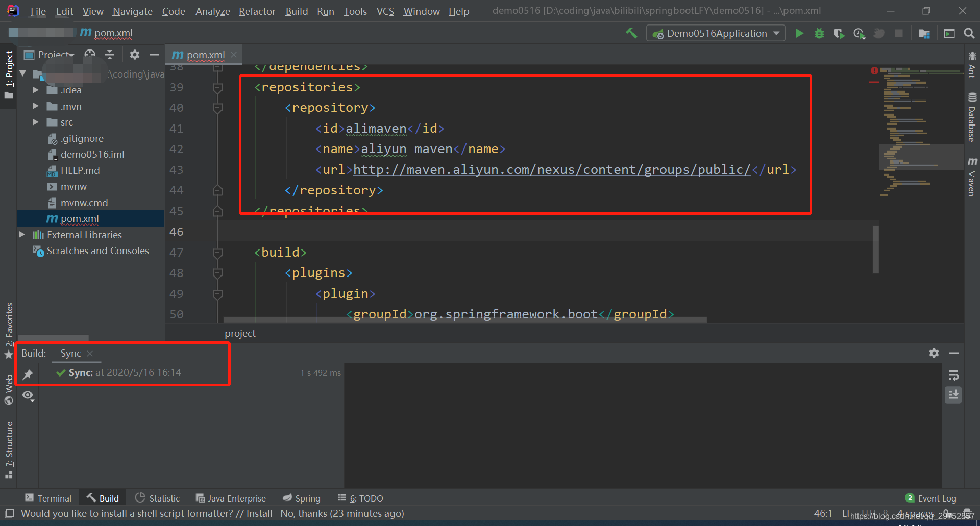Toggle view options with eye icon
The width and height of the screenshot is (980, 526).
pyautogui.click(x=28, y=395)
